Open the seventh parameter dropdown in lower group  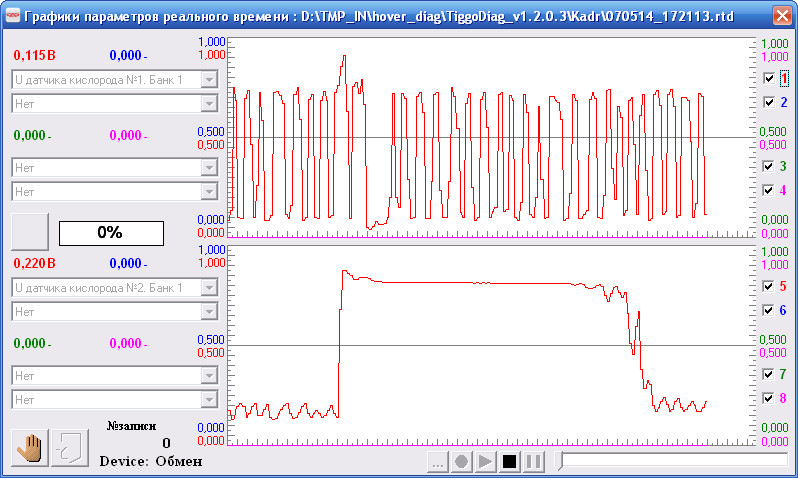coord(115,376)
